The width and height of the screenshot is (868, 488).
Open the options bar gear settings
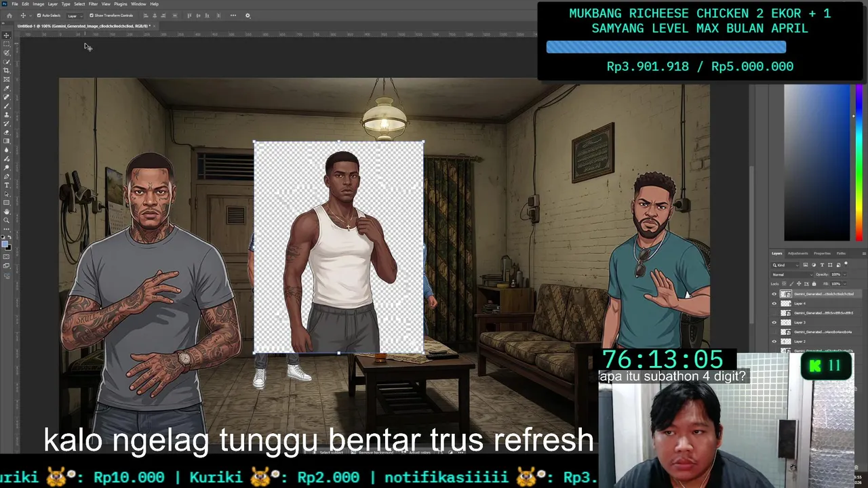pyautogui.click(x=248, y=16)
